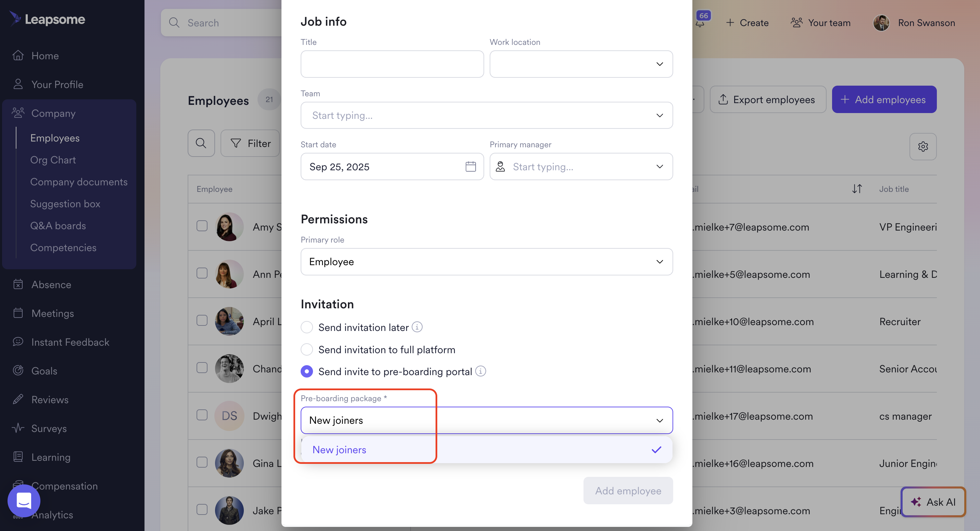
Task: Open Goals from the sidebar
Action: pyautogui.click(x=44, y=371)
